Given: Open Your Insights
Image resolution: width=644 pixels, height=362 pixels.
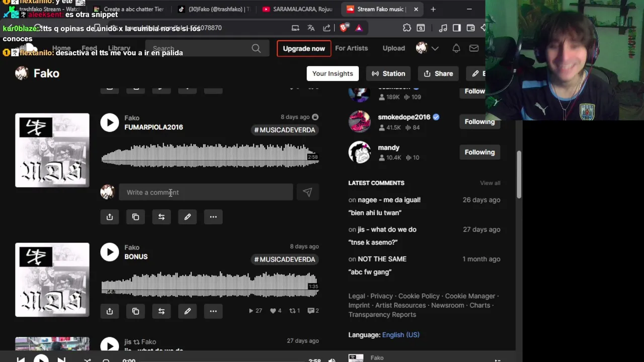Looking at the screenshot, I should pyautogui.click(x=333, y=73).
